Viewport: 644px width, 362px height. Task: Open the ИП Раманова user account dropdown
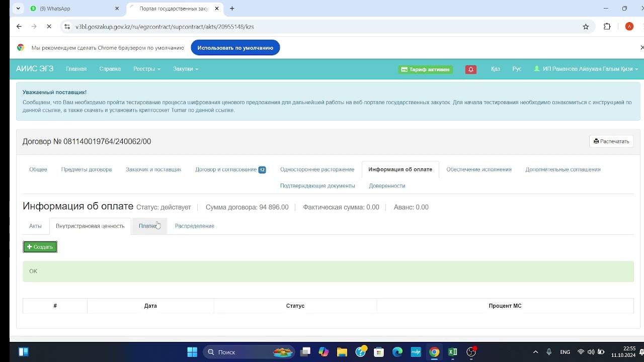point(586,69)
